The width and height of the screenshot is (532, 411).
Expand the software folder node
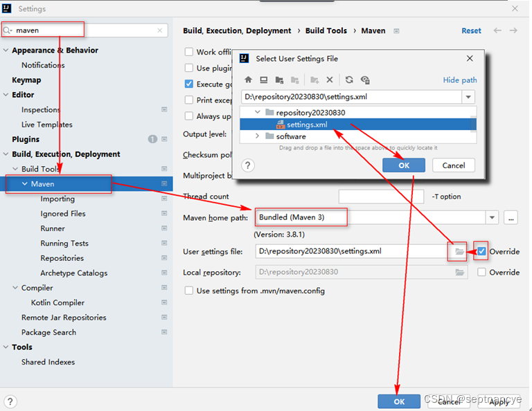(257, 136)
